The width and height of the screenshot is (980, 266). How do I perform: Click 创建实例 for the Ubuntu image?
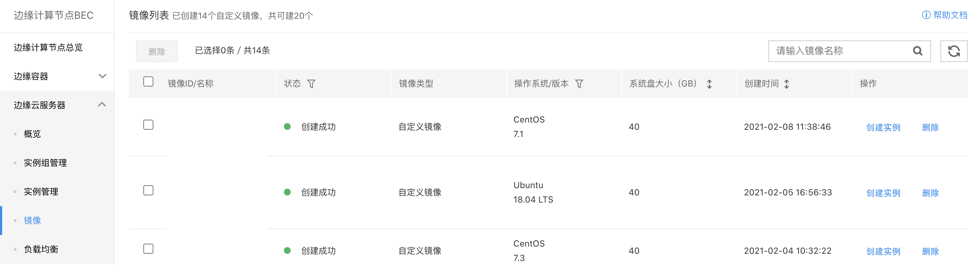pyautogui.click(x=883, y=193)
